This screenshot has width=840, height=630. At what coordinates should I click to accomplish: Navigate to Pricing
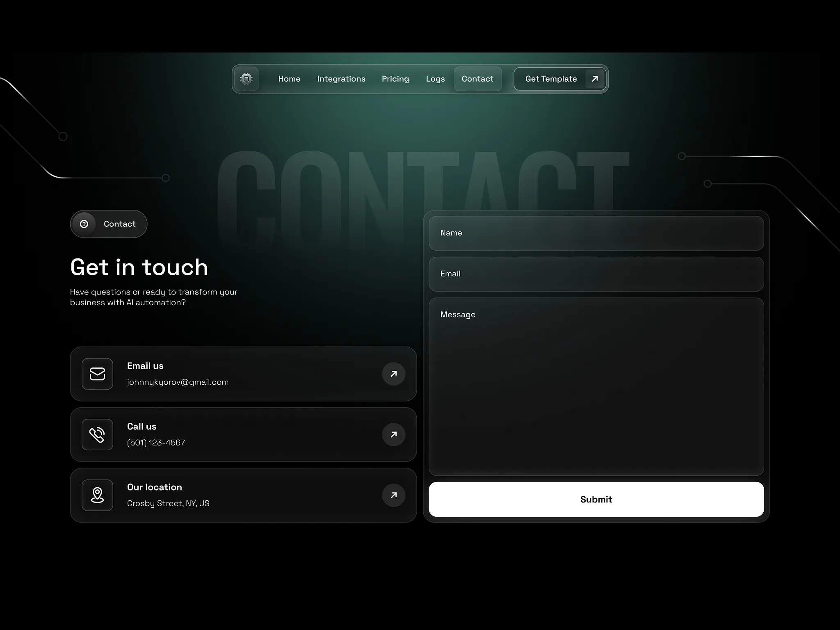pos(395,79)
